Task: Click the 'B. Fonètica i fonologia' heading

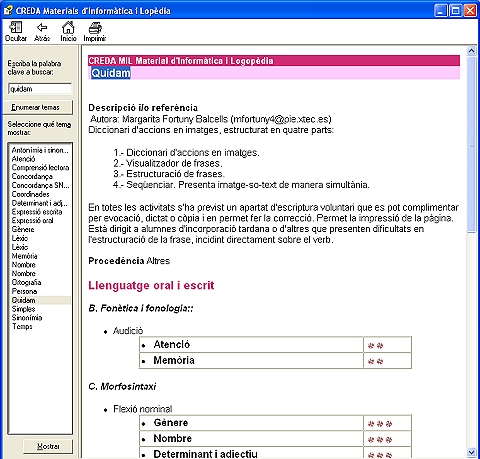Action: (x=140, y=308)
